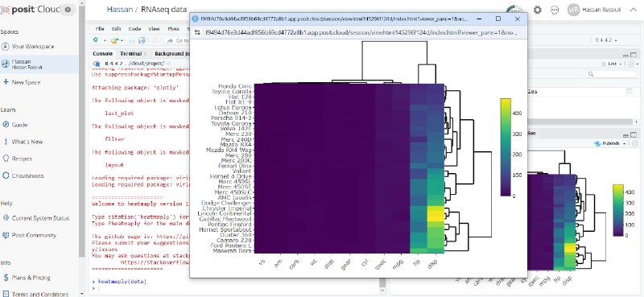Open the RStudio Code menu

134,29
